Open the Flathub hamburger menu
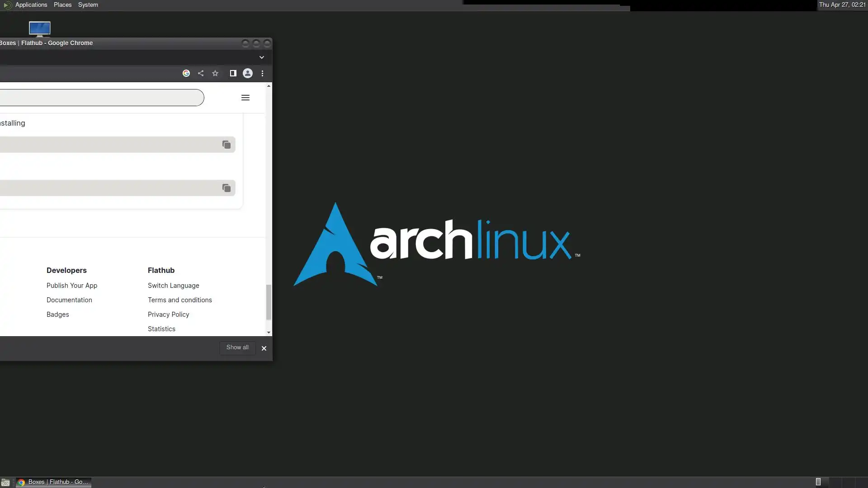The height and width of the screenshot is (488, 868). [x=245, y=98]
